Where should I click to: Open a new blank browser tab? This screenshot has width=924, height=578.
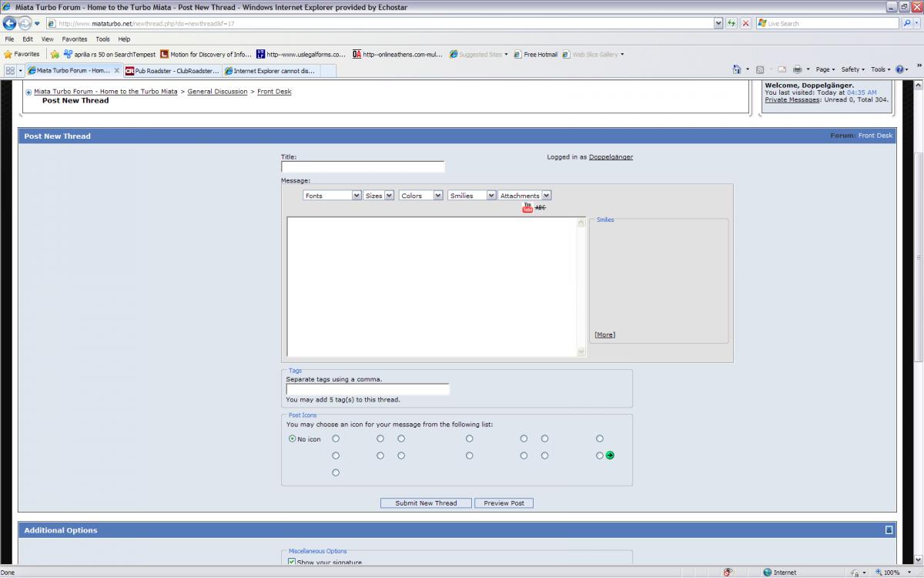pyautogui.click(x=328, y=70)
